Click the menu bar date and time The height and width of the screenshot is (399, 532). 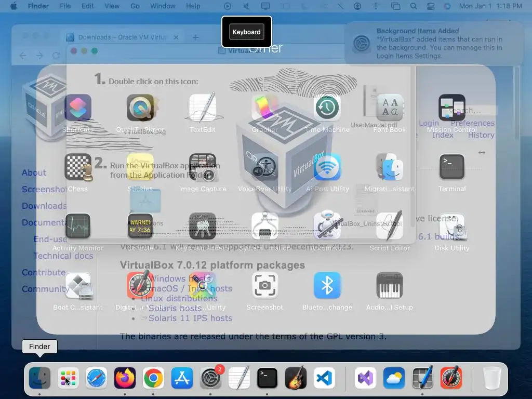pyautogui.click(x=490, y=6)
